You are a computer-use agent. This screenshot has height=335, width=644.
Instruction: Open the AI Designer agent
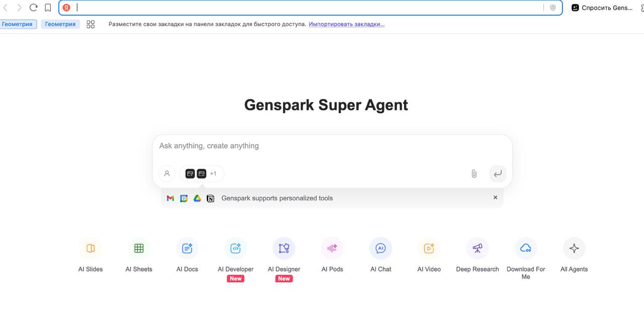(x=284, y=248)
